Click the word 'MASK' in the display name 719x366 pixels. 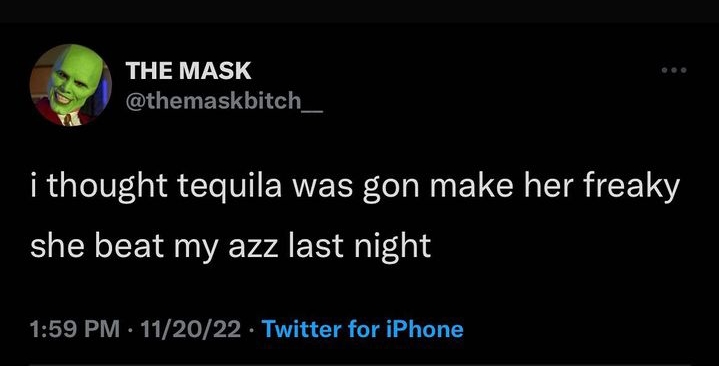click(x=216, y=71)
